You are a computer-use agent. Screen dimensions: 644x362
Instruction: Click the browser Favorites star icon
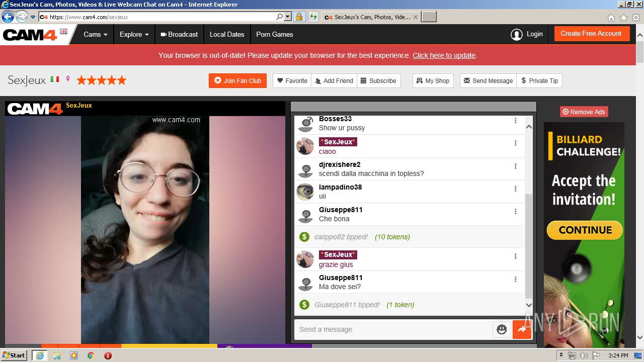[x=624, y=18]
